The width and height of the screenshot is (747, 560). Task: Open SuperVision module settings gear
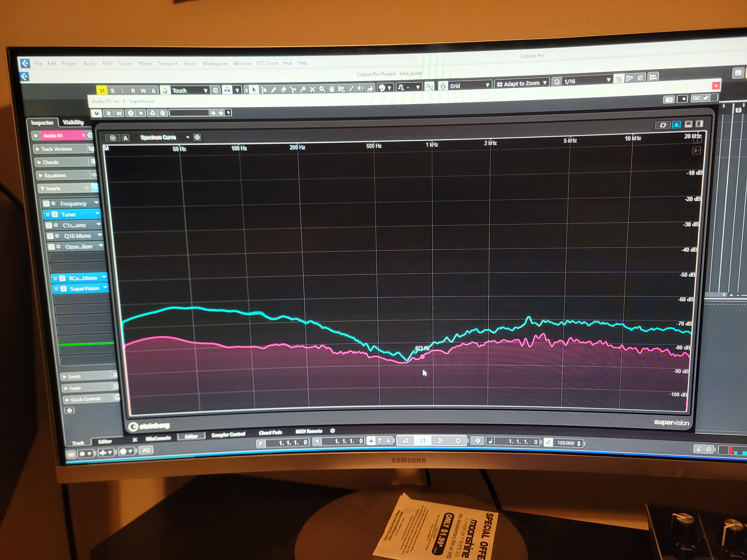[x=197, y=137]
